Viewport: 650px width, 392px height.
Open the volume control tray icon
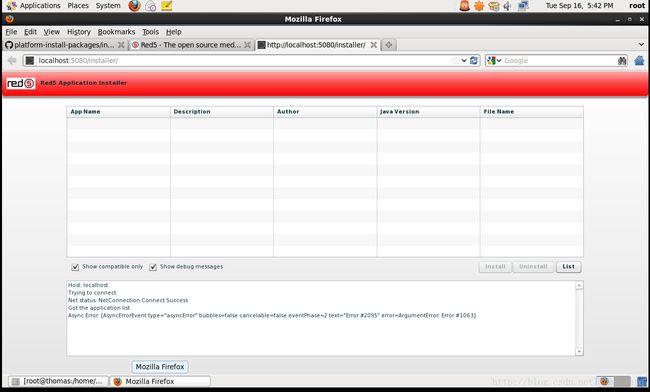tap(507, 6)
